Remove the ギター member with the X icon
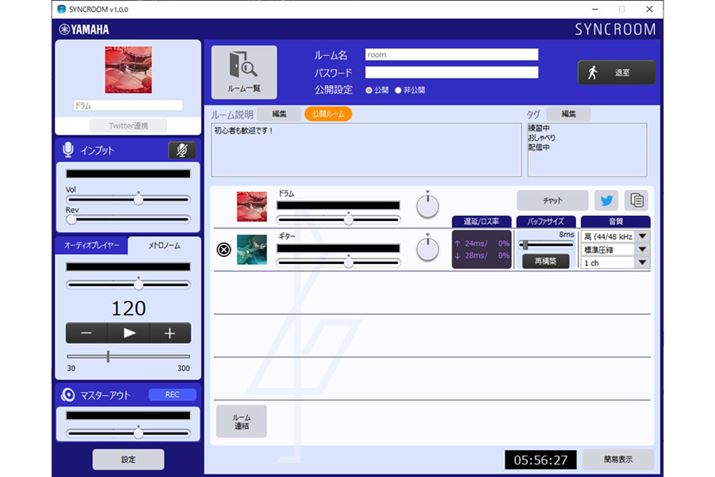This screenshot has height=477, width=715. point(223,249)
